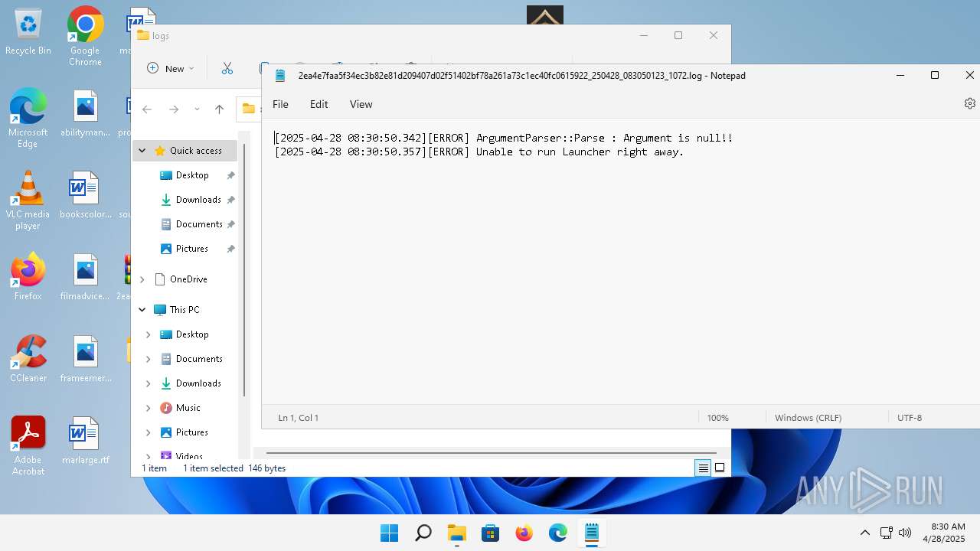The image size is (980, 551).
Task: Select Desktop under Quick access
Action: pyautogui.click(x=192, y=175)
